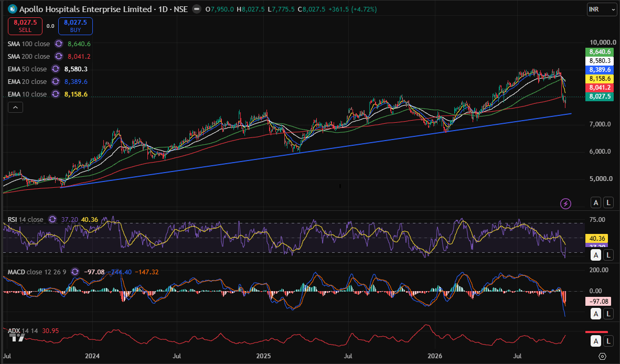Click the EMA 50 close indicator label
The width and height of the screenshot is (620, 364).
[27, 69]
